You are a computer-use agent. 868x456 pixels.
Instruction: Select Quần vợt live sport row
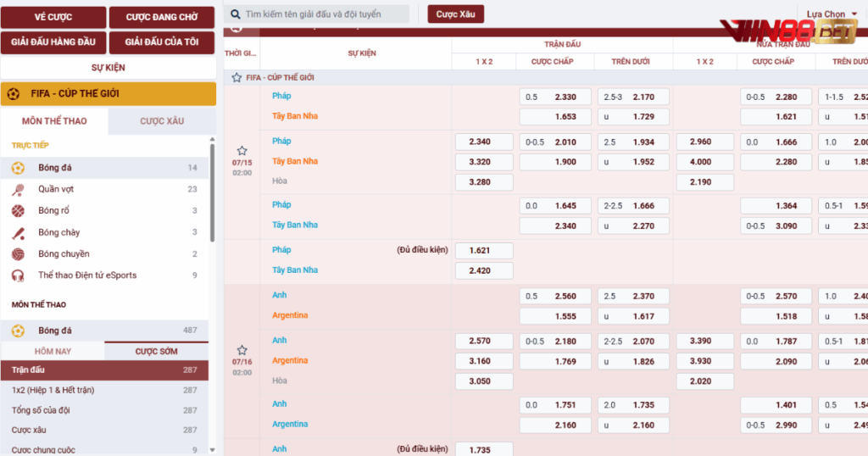coord(104,189)
